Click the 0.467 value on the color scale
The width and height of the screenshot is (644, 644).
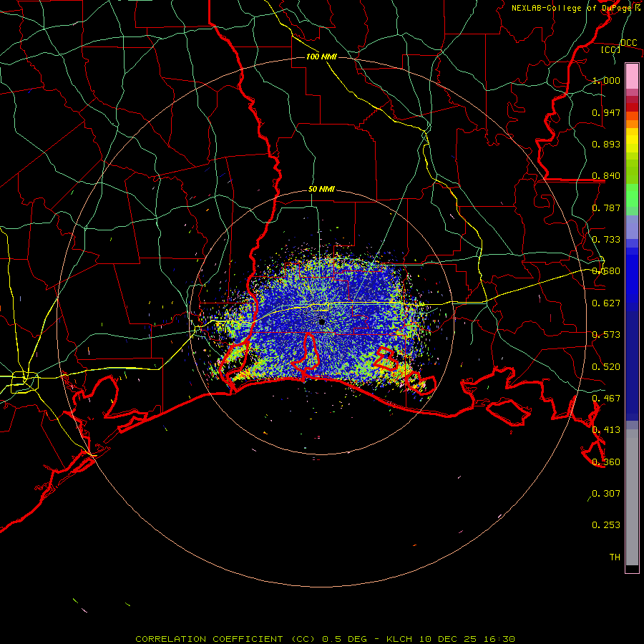tap(606, 399)
